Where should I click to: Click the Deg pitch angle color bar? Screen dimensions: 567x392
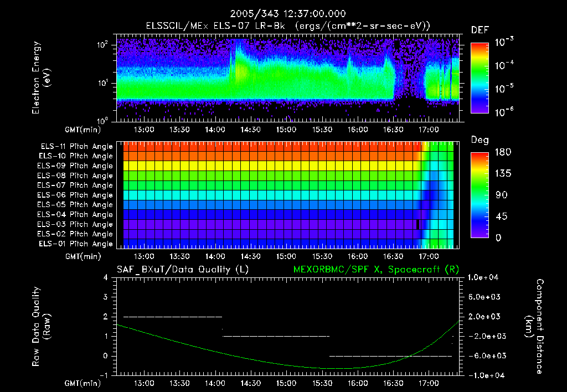(x=480, y=195)
